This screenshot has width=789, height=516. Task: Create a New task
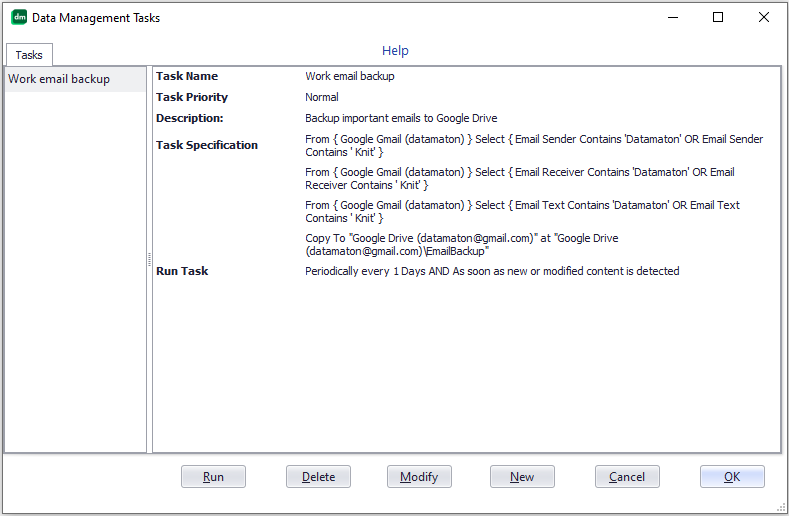[x=522, y=477]
